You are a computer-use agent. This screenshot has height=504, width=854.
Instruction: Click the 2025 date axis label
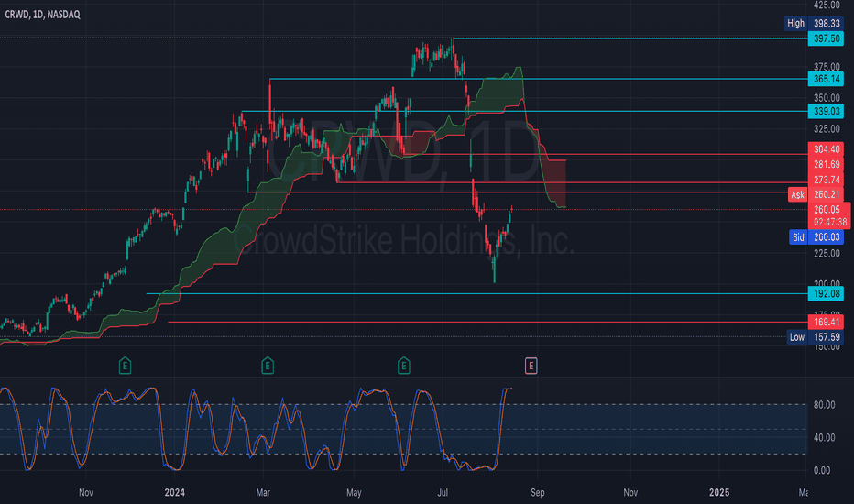click(x=719, y=493)
